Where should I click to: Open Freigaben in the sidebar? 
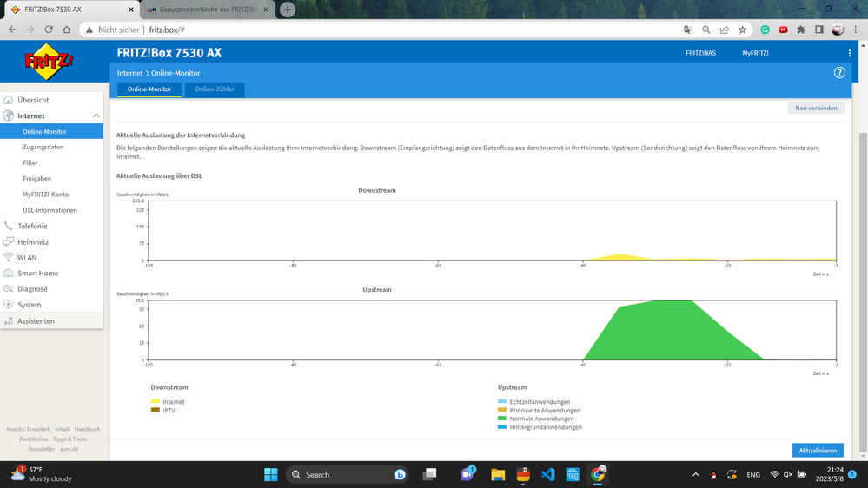click(x=37, y=179)
